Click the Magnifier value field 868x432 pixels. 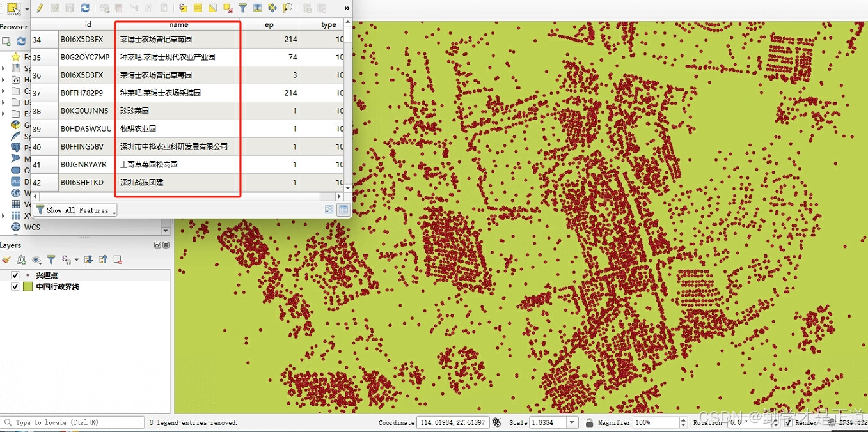tap(657, 422)
